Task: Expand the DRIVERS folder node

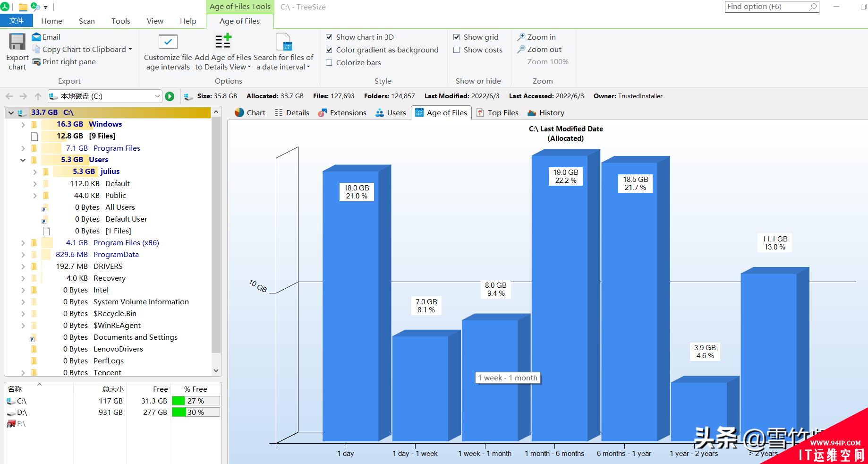Action: 23,266
